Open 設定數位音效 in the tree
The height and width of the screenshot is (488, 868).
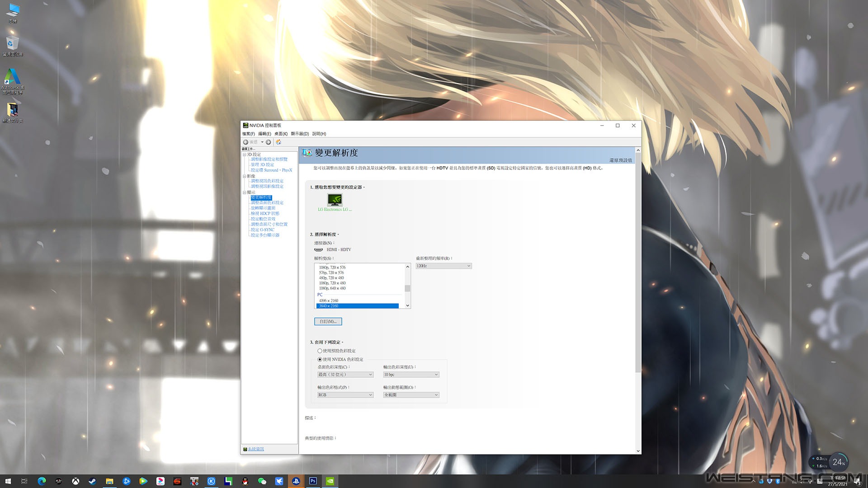click(263, 219)
